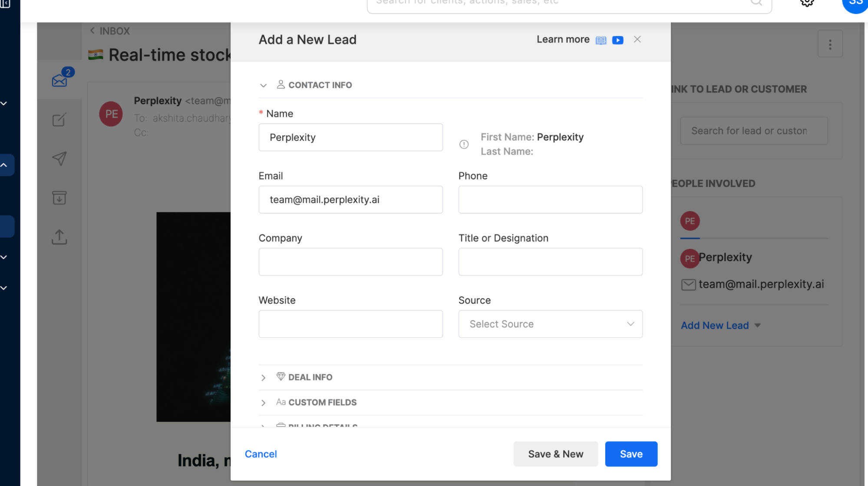The height and width of the screenshot is (486, 868).
Task: Click the PE avatar under People Involved
Action: point(690,221)
